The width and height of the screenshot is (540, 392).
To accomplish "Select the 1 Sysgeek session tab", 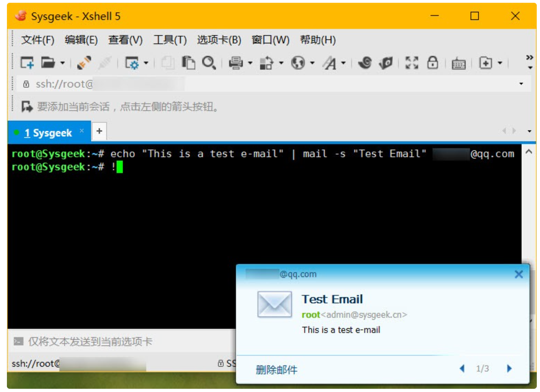I will click(x=48, y=133).
